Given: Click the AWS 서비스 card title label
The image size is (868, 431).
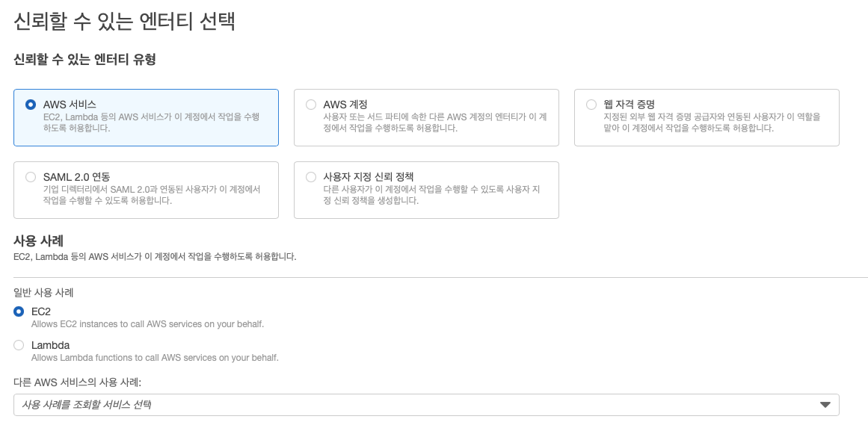Looking at the screenshot, I should (70, 105).
